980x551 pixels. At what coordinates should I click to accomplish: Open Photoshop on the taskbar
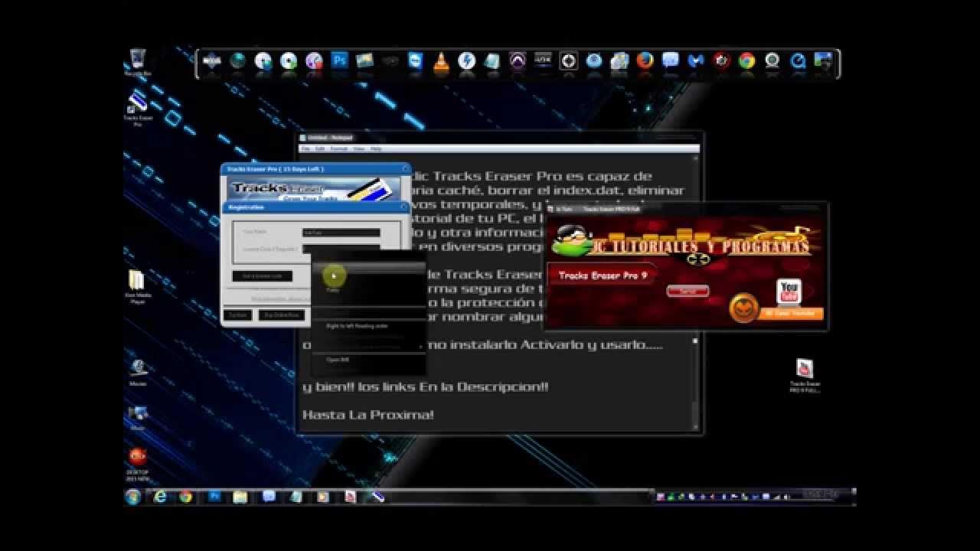[214, 497]
